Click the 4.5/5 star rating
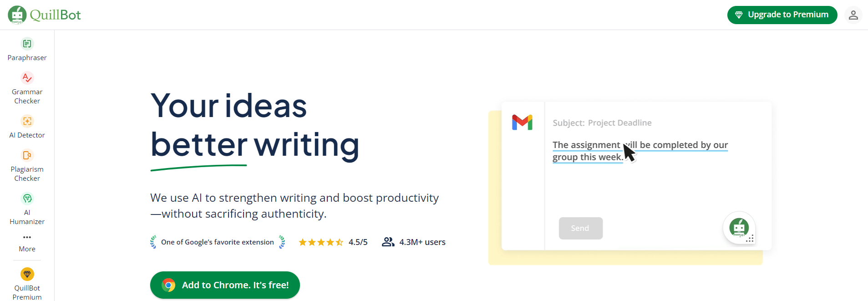This screenshot has width=868, height=301. [x=333, y=242]
